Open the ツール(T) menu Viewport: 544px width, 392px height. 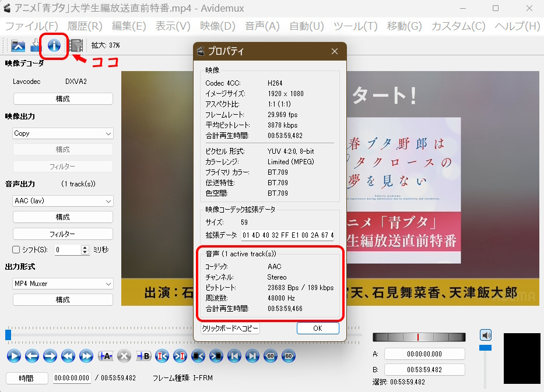click(x=356, y=26)
